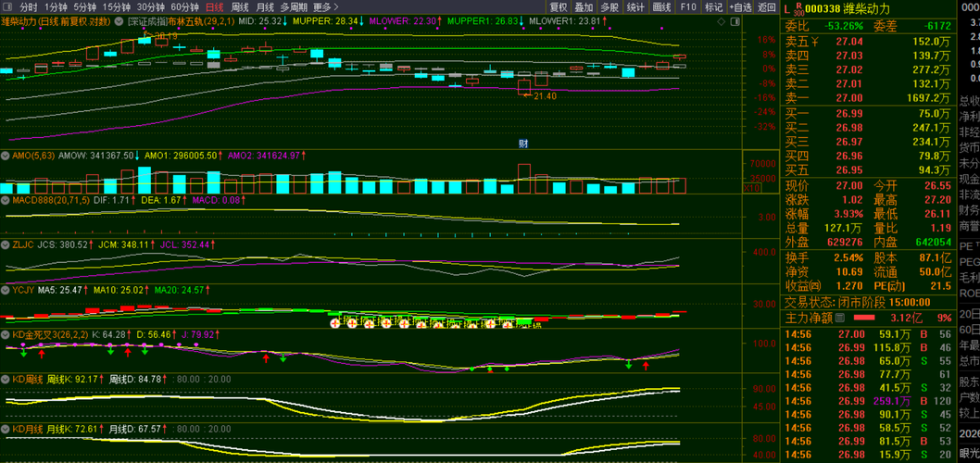Click the 叠加 overlay button
Screen dimensions: 980x463
pyautogui.click(x=584, y=7)
